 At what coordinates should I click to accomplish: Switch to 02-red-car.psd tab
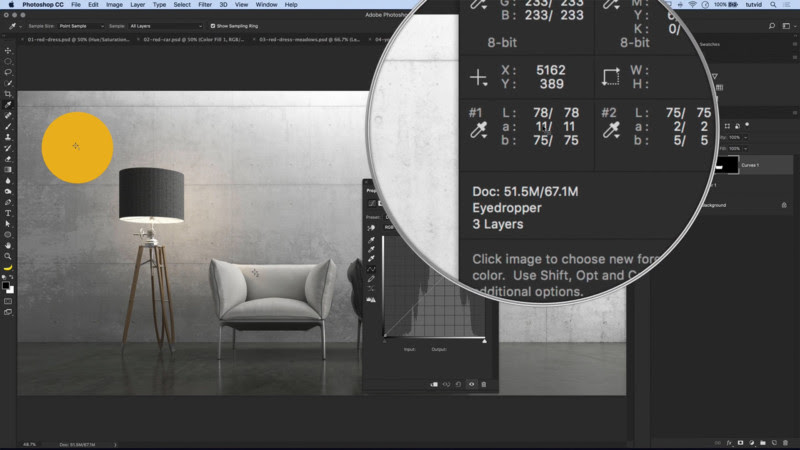click(x=193, y=39)
